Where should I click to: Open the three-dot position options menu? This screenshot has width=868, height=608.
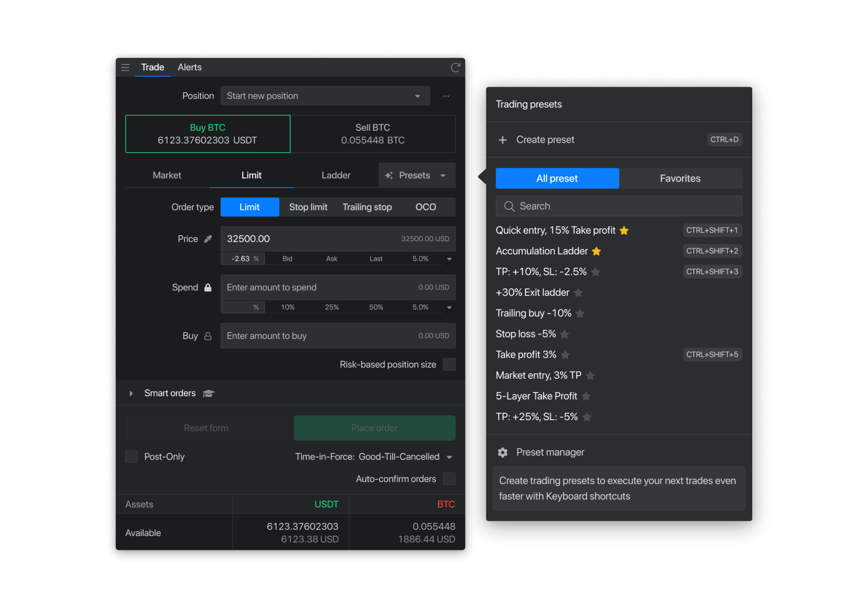pos(446,96)
